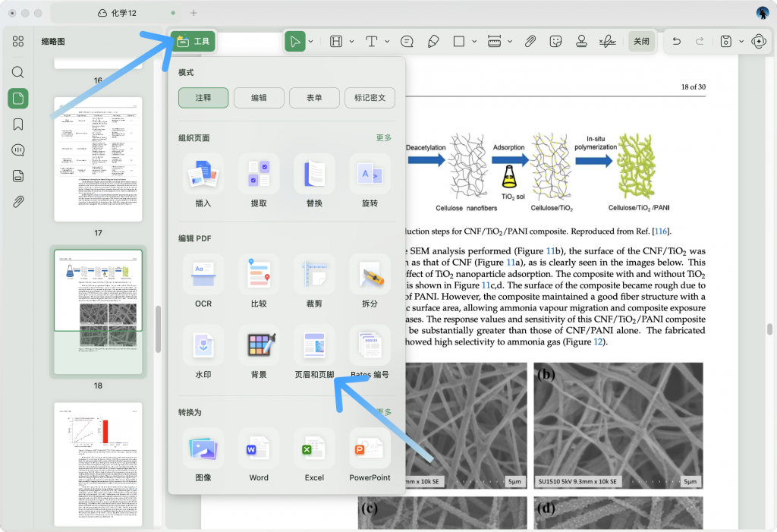Open the 工具 tools menu button
This screenshot has height=532, width=777.
coord(193,42)
